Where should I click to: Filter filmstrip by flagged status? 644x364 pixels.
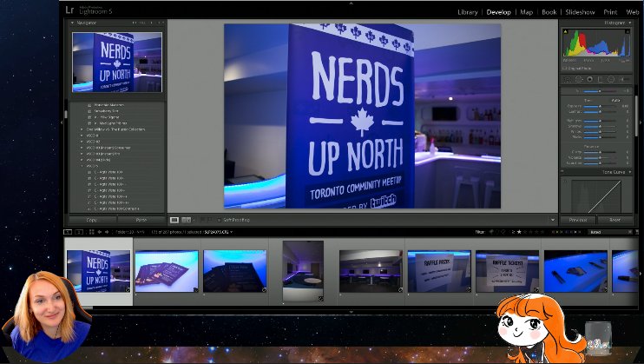491,232
